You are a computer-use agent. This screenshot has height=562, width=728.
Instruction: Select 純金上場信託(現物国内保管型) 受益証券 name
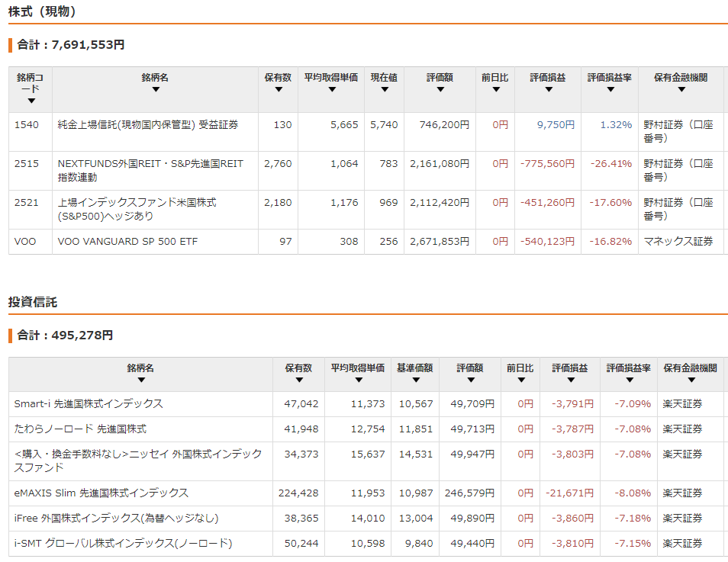click(147, 125)
